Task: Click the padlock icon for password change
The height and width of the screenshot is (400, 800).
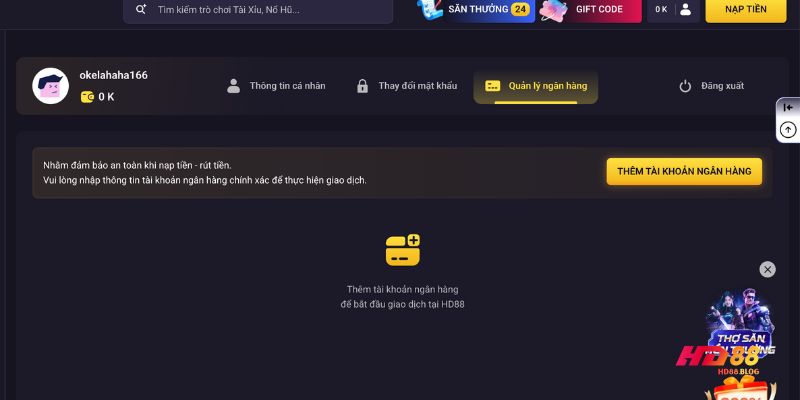Action: pyautogui.click(x=362, y=86)
